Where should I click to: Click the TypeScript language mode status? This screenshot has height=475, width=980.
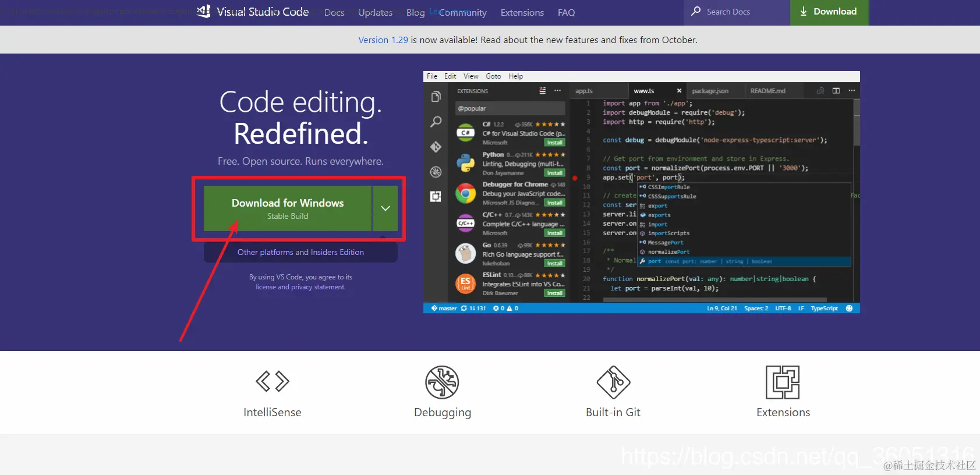(824, 309)
